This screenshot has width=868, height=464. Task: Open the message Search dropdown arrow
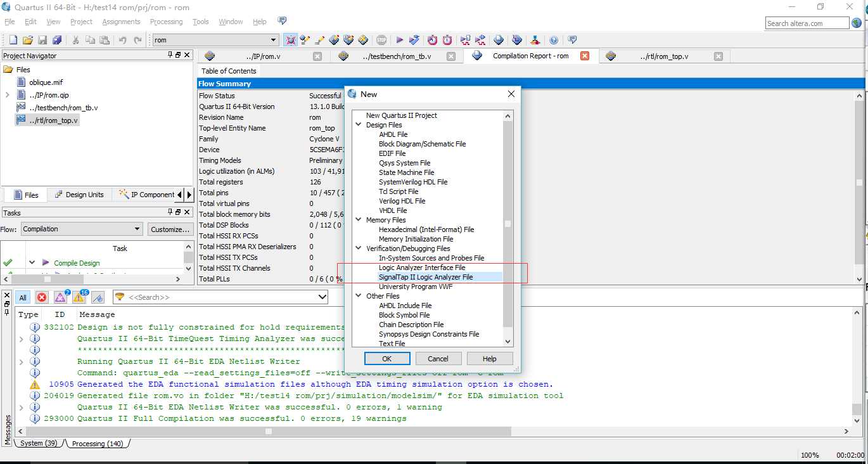(322, 297)
